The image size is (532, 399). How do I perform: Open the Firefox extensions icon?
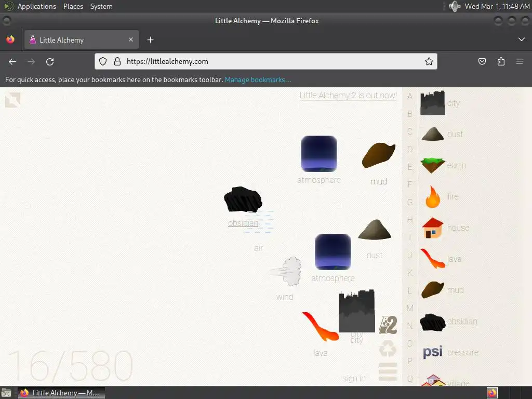point(501,61)
